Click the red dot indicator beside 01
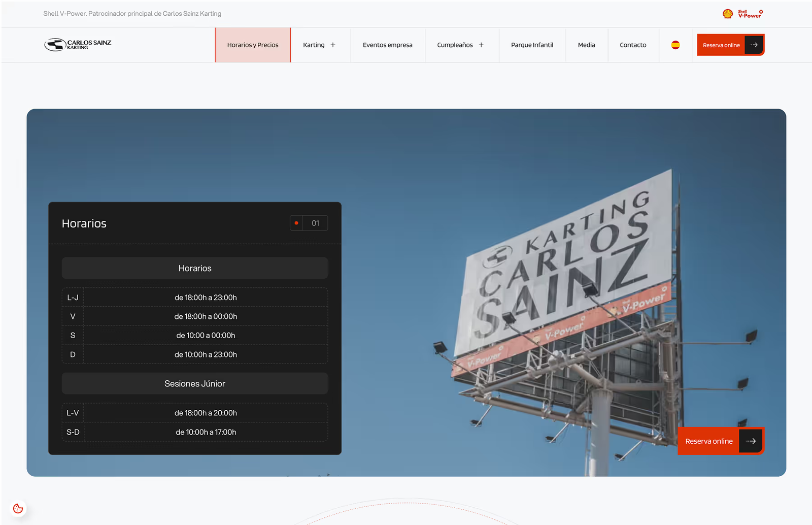Screen dimensions: 812x525 click(296, 223)
